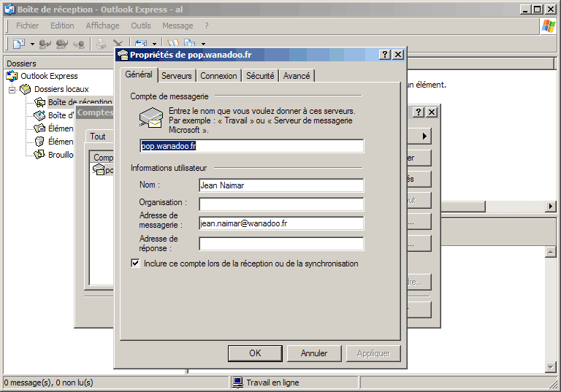Click the Send/Receive toolbar icon

click(142, 44)
